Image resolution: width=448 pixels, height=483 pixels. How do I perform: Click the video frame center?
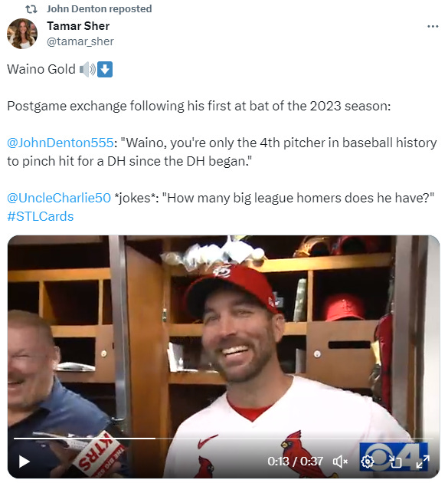pos(224,356)
